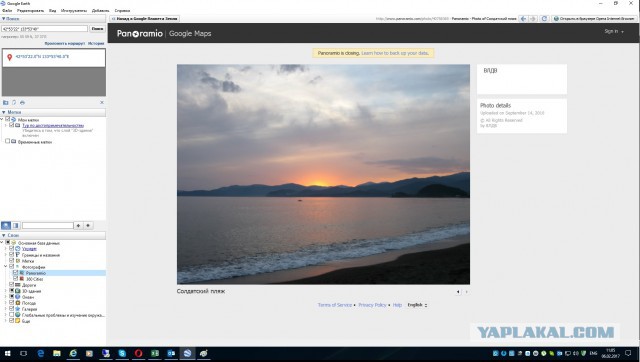Viewport: 640px width, 362px height.
Task: Launch Microsoft Edge from the taskbar
Action: click(x=40, y=353)
